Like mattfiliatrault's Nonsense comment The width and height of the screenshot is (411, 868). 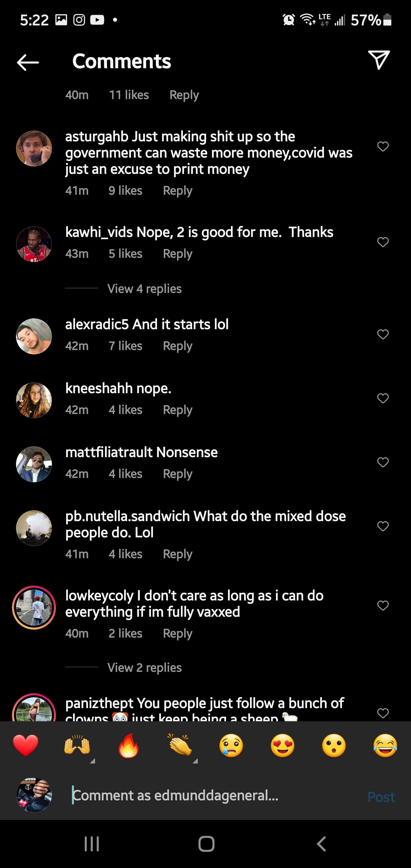(x=383, y=462)
